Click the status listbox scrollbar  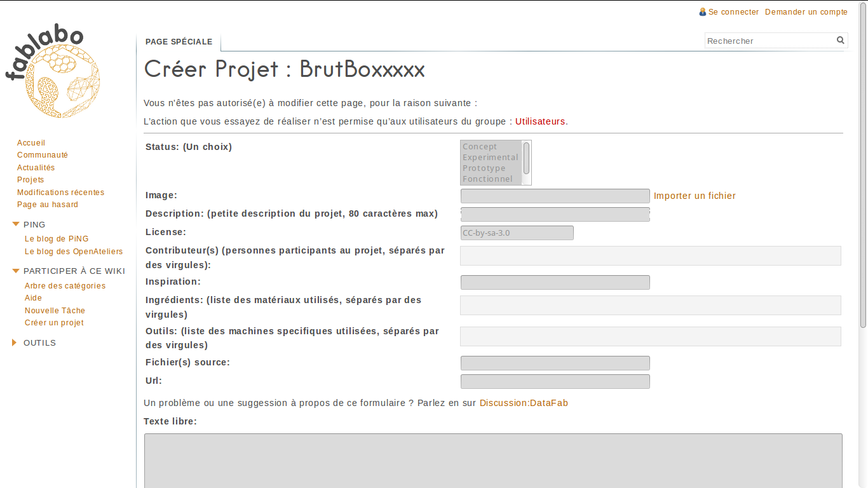click(x=527, y=162)
